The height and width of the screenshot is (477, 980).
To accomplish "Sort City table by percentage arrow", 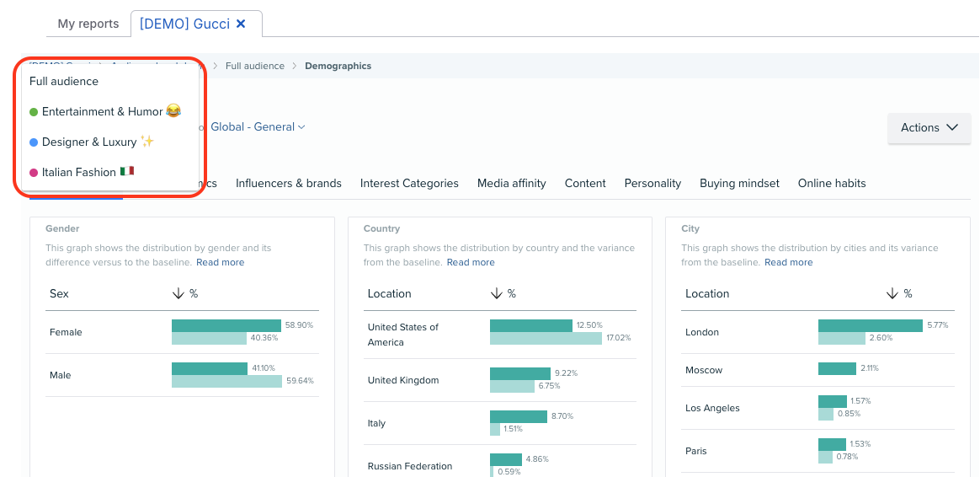I will (x=892, y=293).
